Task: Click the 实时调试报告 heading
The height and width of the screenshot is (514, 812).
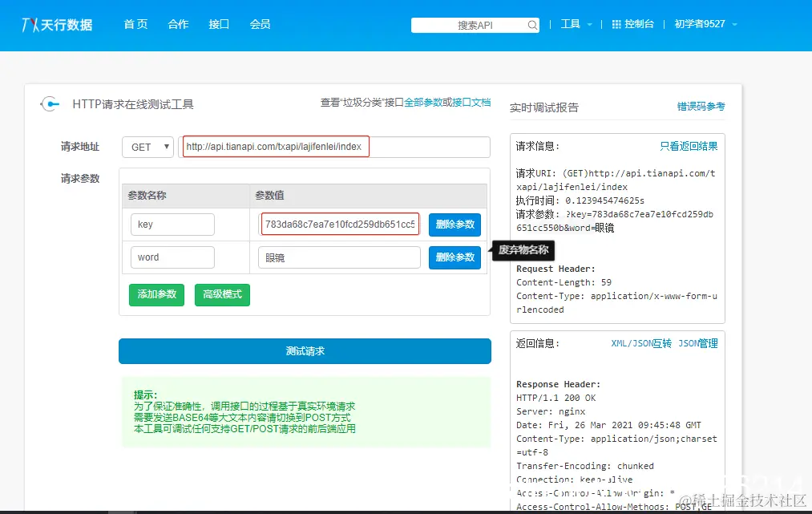Action: [544, 107]
